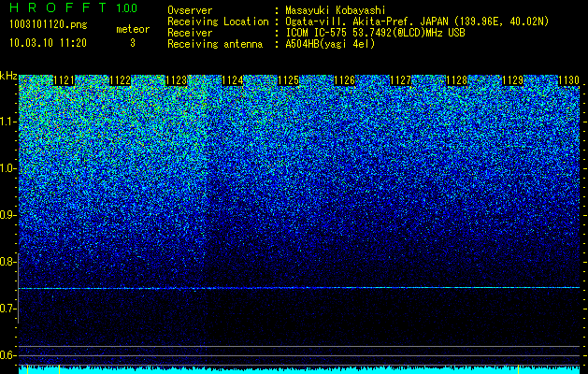Screen dimensions: 588x374
Task: Click the 1124 time marker
Action: coord(232,80)
